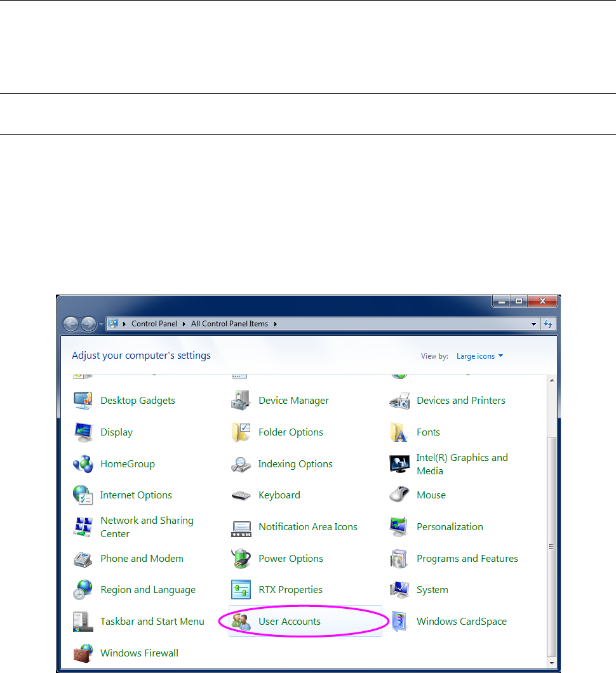Click the vertical scrollbar thumb

(552, 547)
